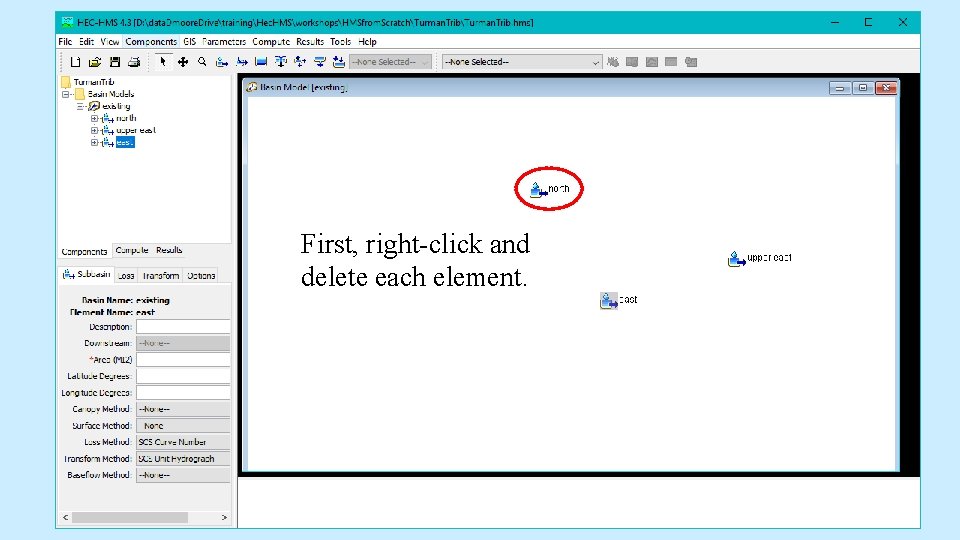Screen dimensions: 960x540
Task: Select the Junction creation tool
Action: pyautogui.click(x=281, y=62)
